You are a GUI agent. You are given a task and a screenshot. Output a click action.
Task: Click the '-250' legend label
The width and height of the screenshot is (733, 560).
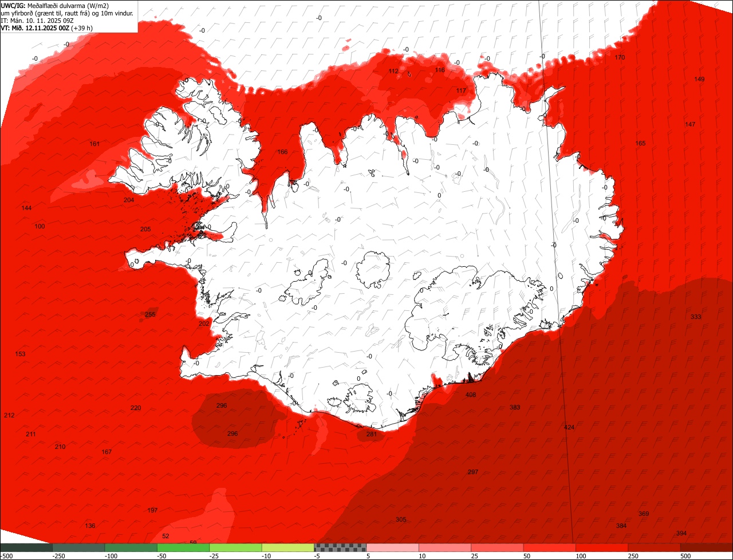coord(58,556)
